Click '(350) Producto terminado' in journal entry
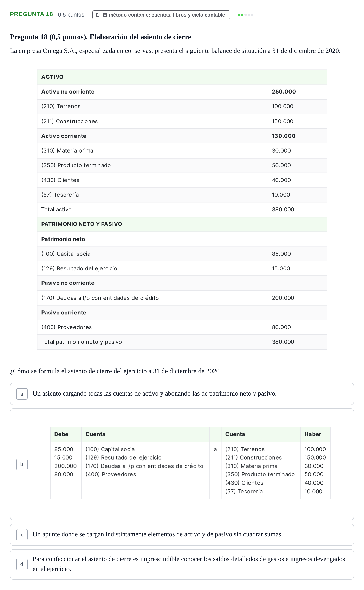The width and height of the screenshot is (364, 590). click(260, 474)
